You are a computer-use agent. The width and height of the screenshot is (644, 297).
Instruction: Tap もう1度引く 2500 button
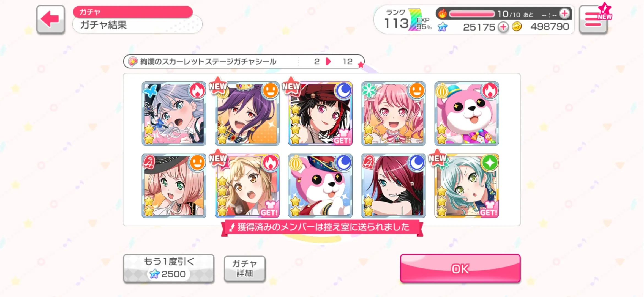[169, 268]
